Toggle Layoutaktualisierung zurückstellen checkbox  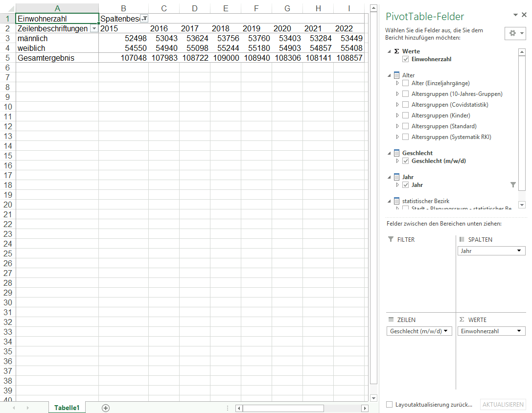point(390,405)
